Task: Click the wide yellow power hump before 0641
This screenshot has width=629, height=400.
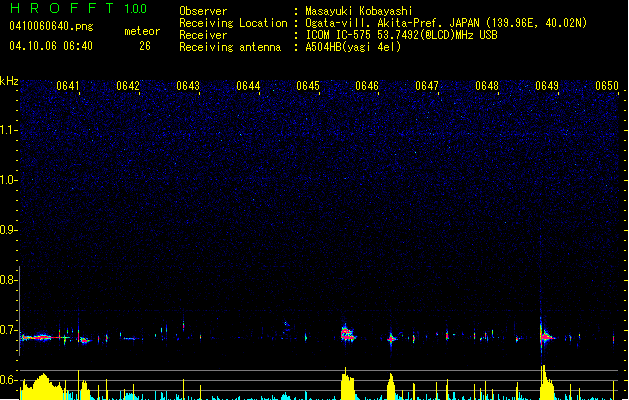Action: click(x=42, y=387)
